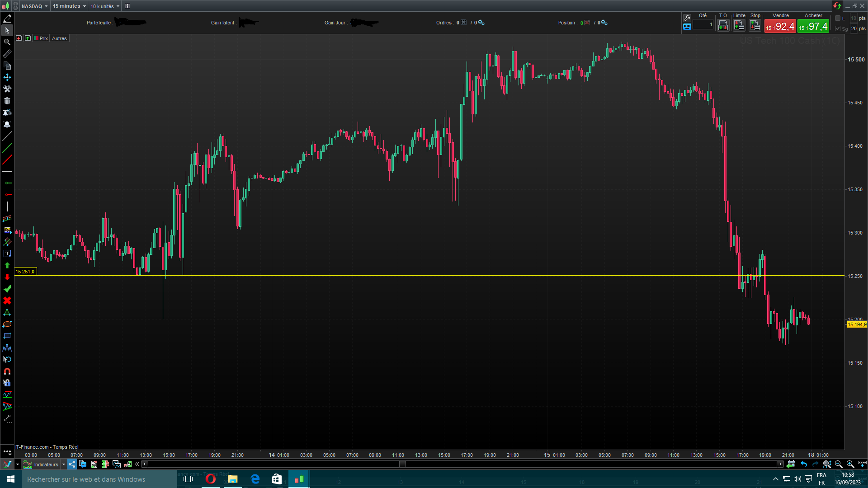The image size is (868, 488).
Task: Click the share chart icon
Action: tap(72, 464)
